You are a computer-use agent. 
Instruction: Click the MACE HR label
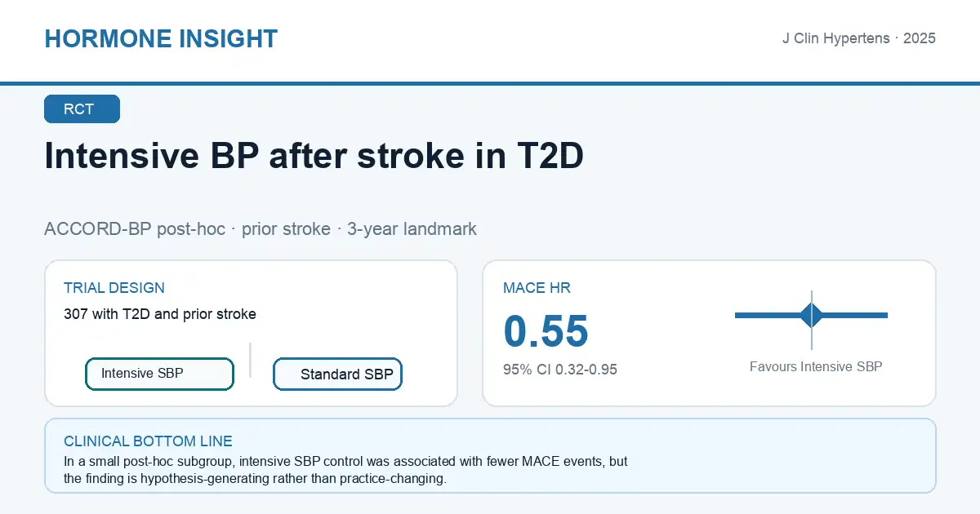click(x=537, y=288)
